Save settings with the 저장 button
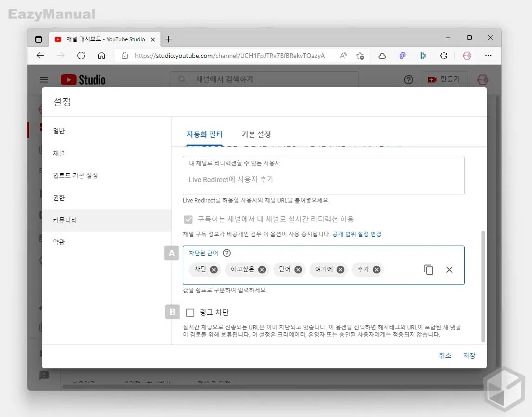This screenshot has width=532, height=417. tap(469, 355)
